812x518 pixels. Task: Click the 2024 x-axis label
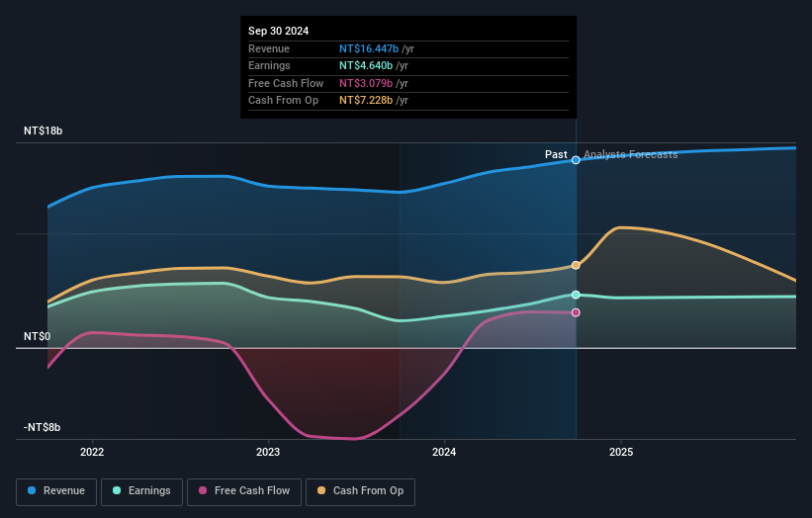click(444, 452)
